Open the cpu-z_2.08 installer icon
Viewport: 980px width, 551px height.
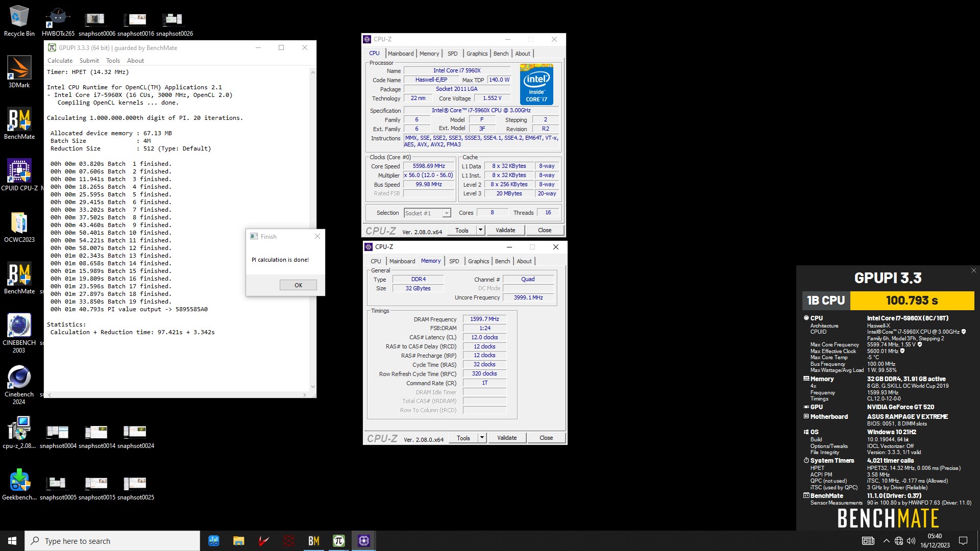(x=19, y=432)
